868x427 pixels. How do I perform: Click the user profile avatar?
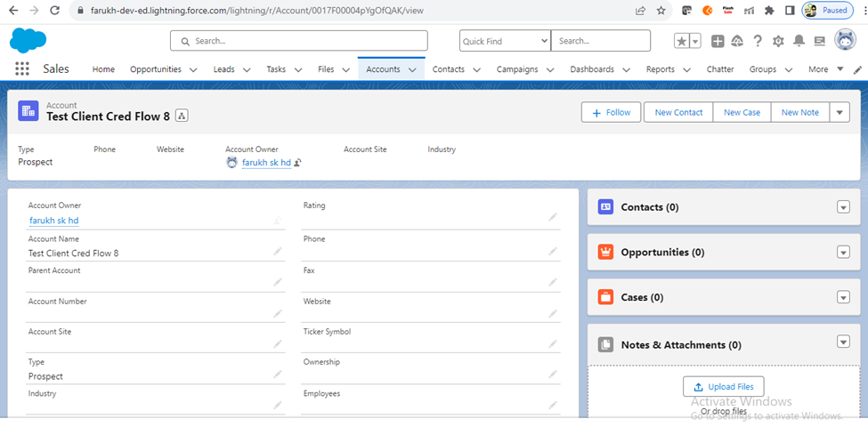coord(845,40)
